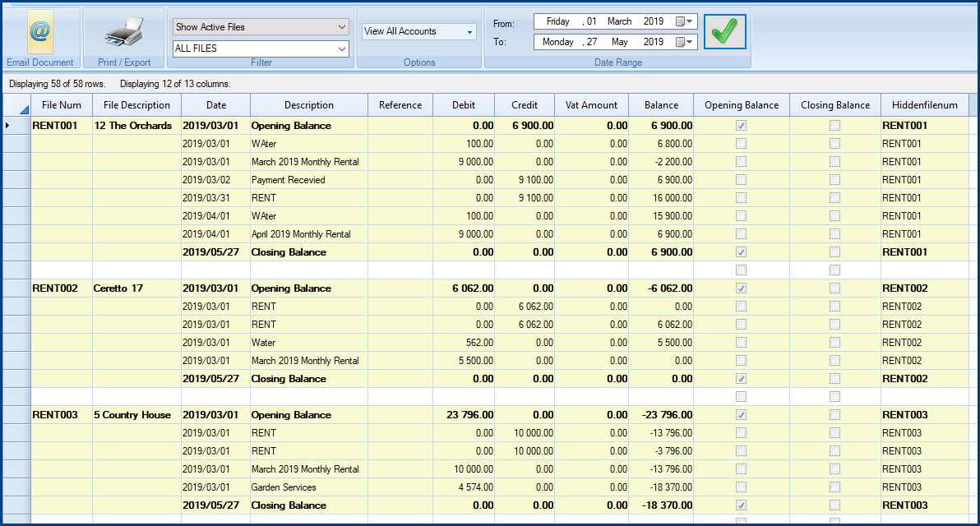Click the Description column header
980x526 pixels.
(309, 105)
